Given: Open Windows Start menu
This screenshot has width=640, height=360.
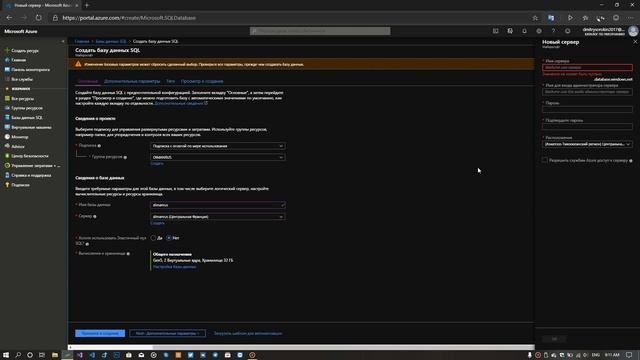Looking at the screenshot, I should tap(6, 355).
